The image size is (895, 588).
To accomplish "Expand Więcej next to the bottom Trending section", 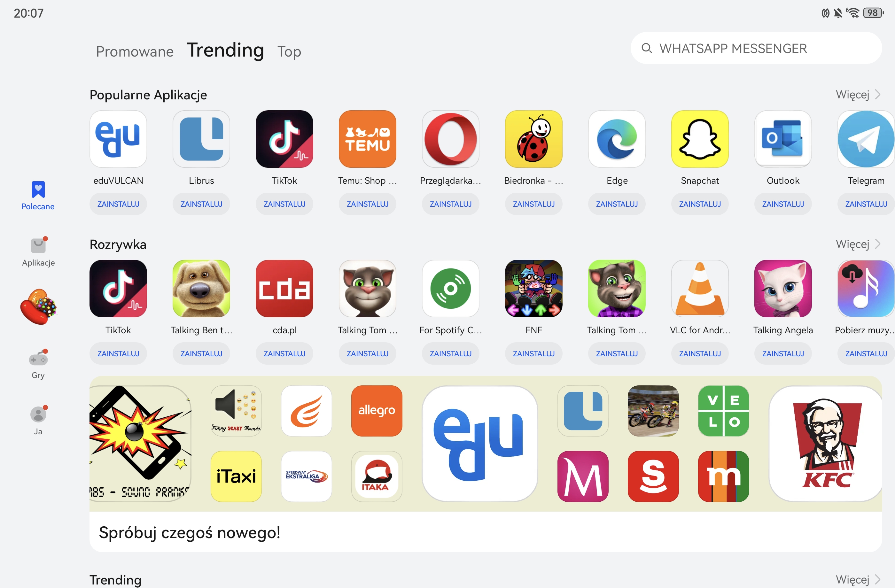I will (x=858, y=579).
